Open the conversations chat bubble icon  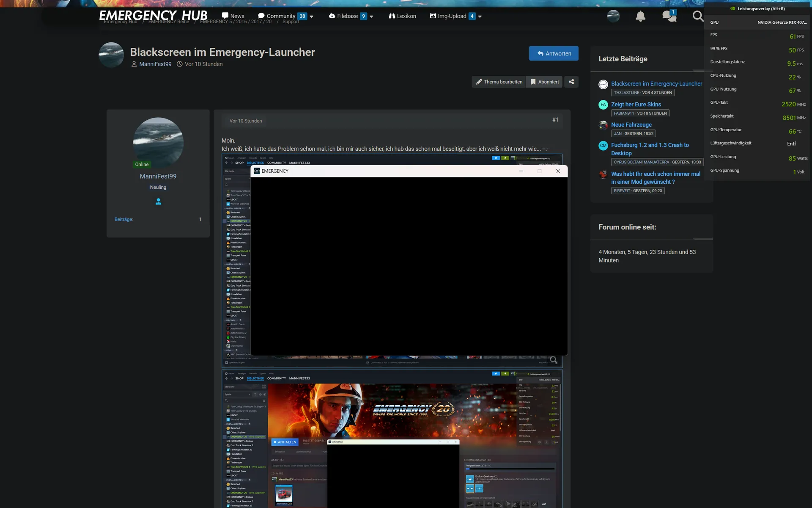669,17
